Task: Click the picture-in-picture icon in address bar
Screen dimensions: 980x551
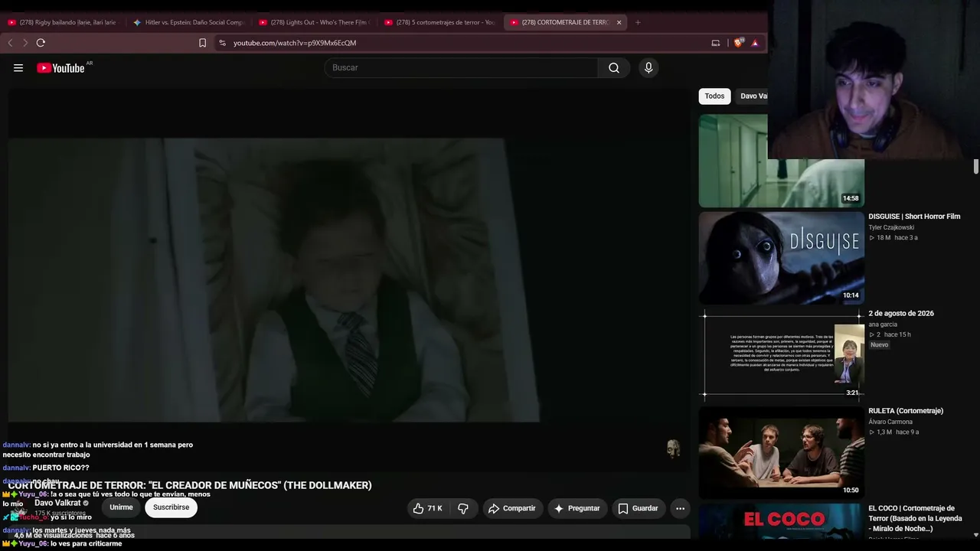Action: (x=716, y=43)
